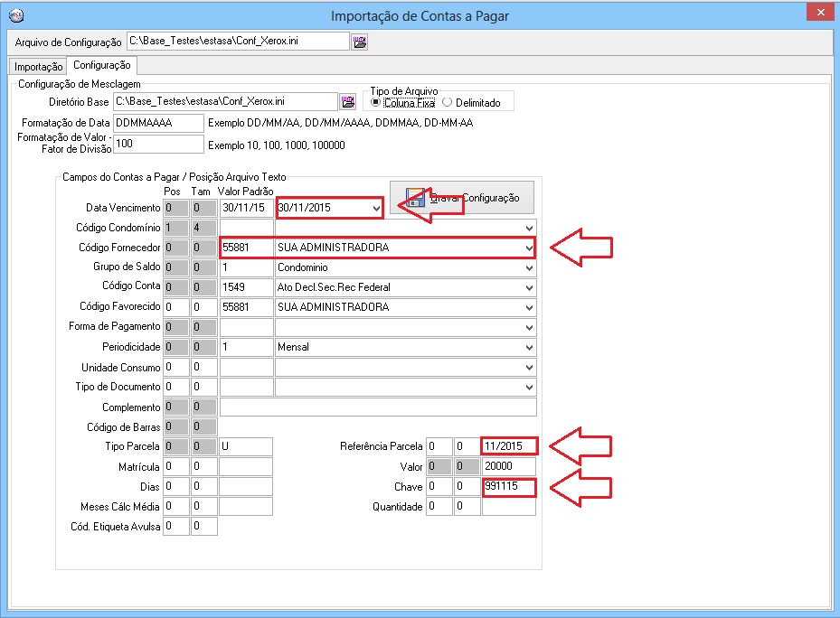This screenshot has height=618, width=840.
Task: Select the Configuração tab
Action: coord(101,65)
